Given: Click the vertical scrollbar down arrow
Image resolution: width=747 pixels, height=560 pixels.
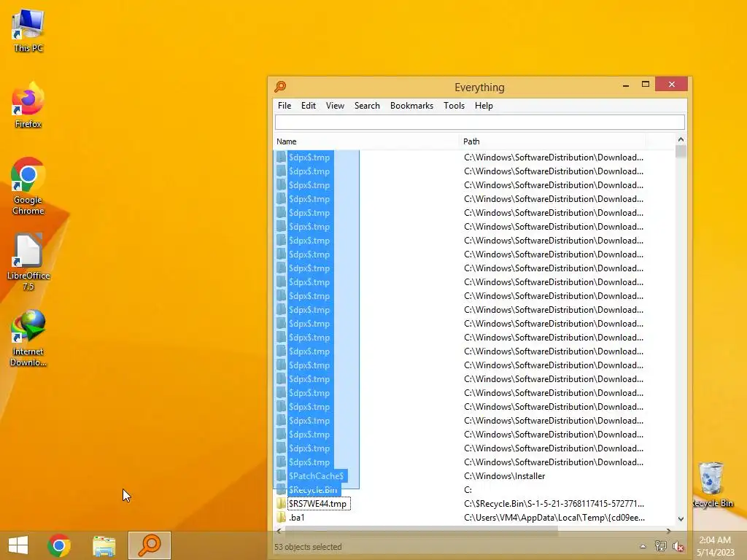Looking at the screenshot, I should coord(681,519).
